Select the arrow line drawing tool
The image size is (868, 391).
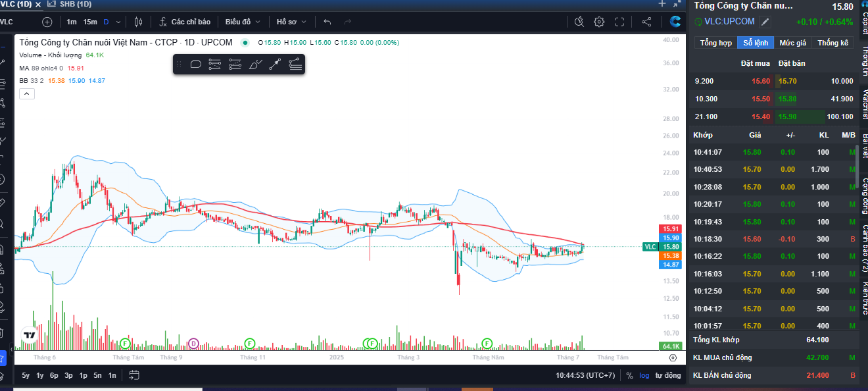[x=275, y=64]
